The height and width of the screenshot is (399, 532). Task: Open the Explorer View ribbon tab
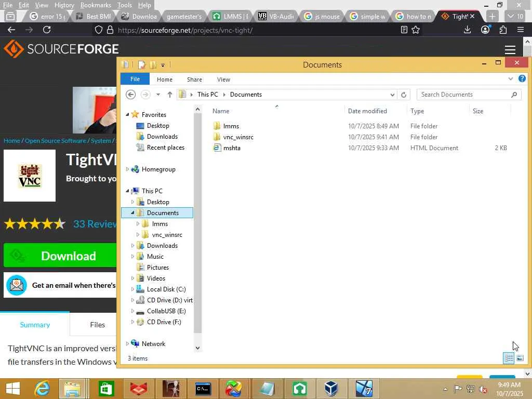pos(223,79)
